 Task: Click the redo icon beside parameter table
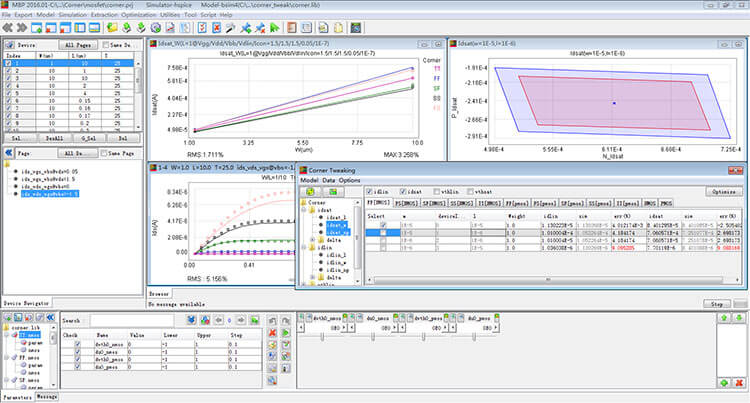[286, 320]
